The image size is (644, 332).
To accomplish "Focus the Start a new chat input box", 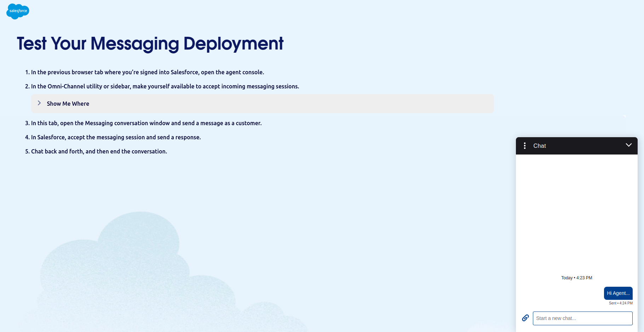I will [x=582, y=318].
